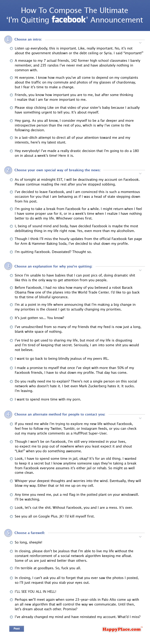This screenshot has height=644, width=150.
Task: Open 'Choose an alternate method' section heading
Action: (x=60, y=414)
